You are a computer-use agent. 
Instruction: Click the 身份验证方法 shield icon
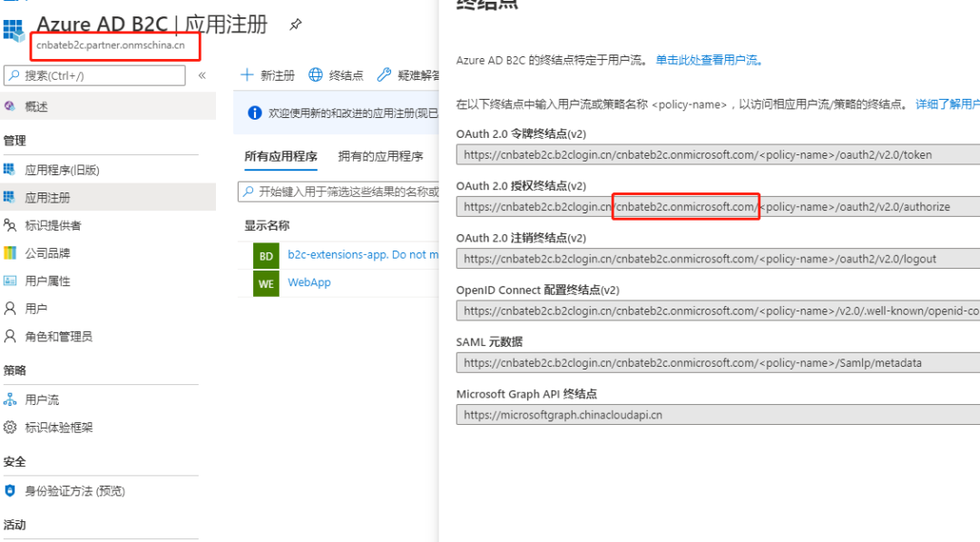click(9, 491)
